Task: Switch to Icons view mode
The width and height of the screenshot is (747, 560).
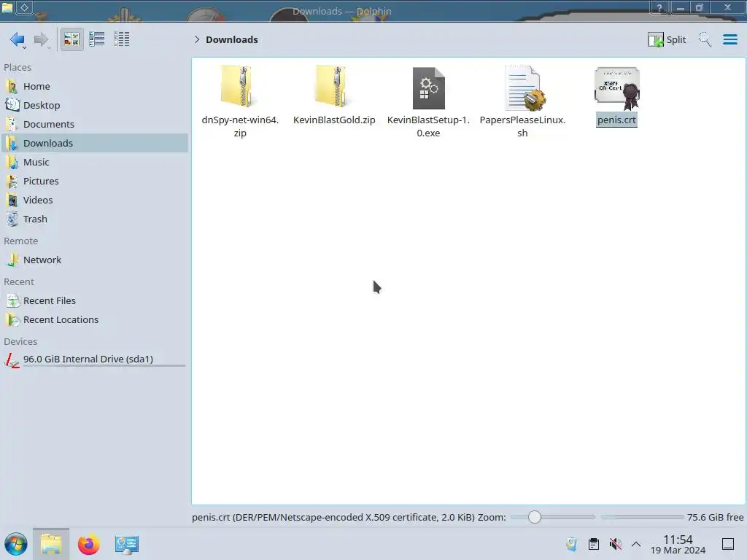Action: [x=71, y=39]
